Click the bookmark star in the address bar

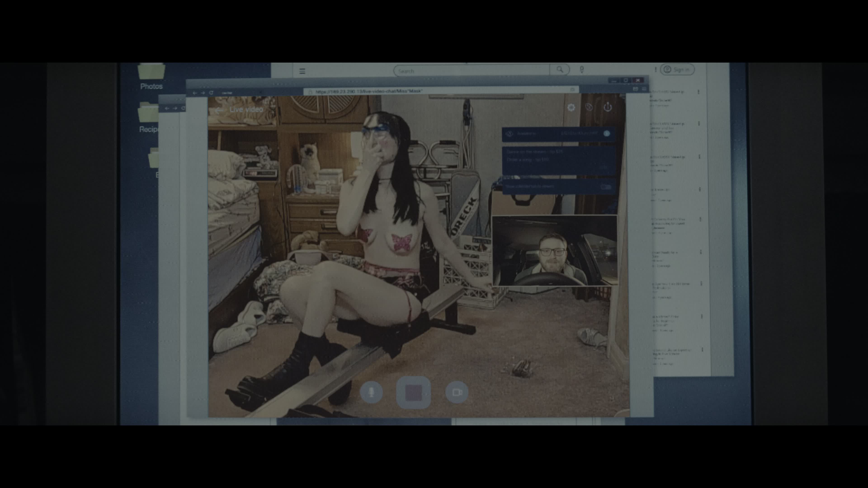click(x=572, y=90)
